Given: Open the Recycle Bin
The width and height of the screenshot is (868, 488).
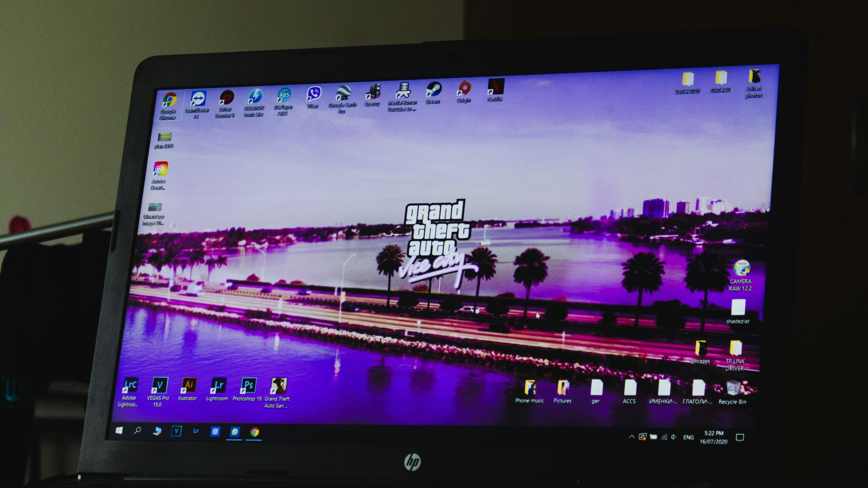Looking at the screenshot, I should pyautogui.click(x=733, y=389).
